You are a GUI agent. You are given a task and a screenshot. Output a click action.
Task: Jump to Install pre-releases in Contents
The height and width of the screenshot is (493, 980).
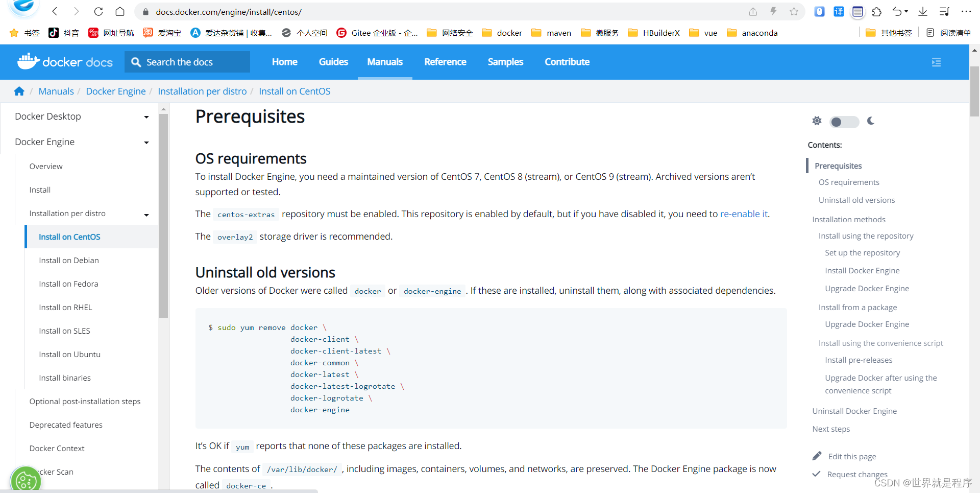859,360
